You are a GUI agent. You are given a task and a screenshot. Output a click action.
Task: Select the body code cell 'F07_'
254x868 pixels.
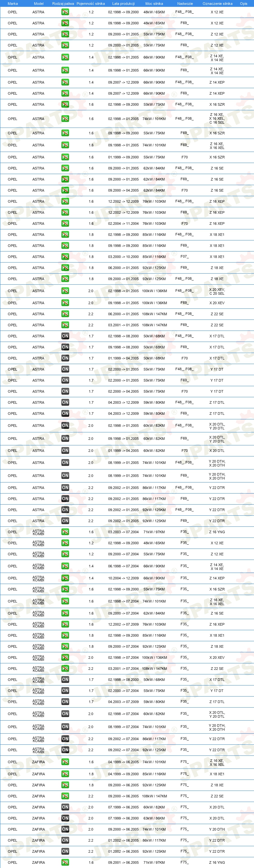[x=184, y=257]
